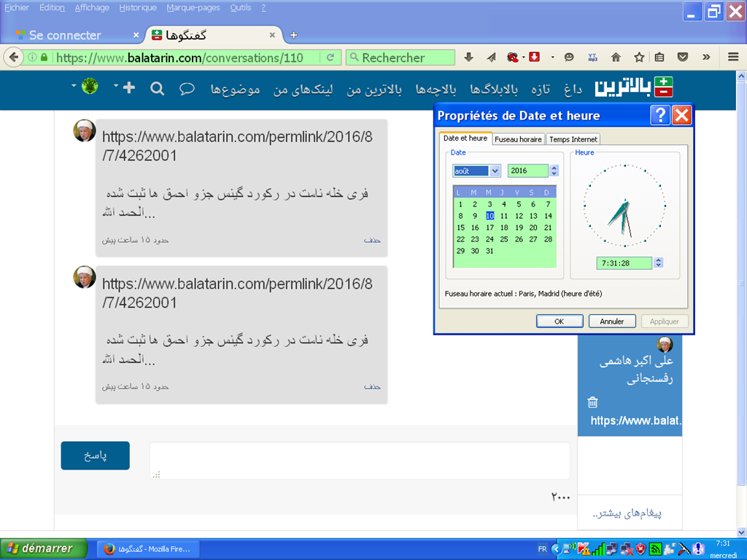
Task: Select day 24 on the calendar
Action: pos(490,239)
